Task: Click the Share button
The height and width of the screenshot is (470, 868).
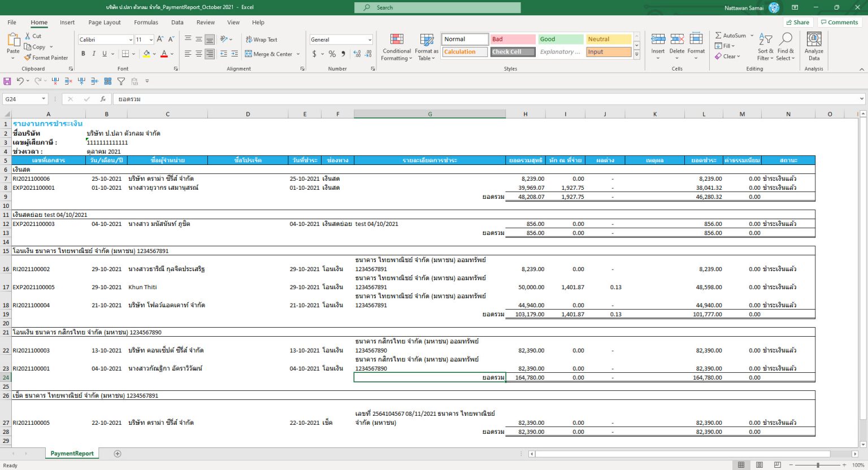Action: pyautogui.click(x=797, y=23)
